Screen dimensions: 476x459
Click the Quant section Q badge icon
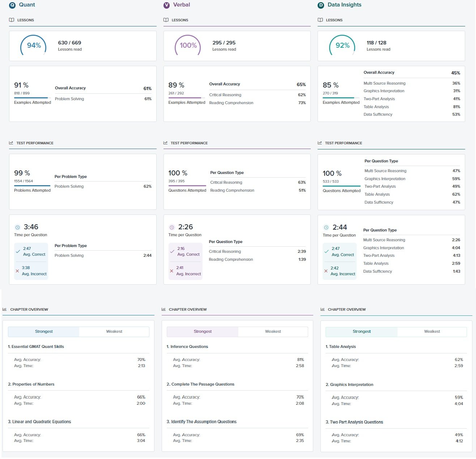pos(12,5)
